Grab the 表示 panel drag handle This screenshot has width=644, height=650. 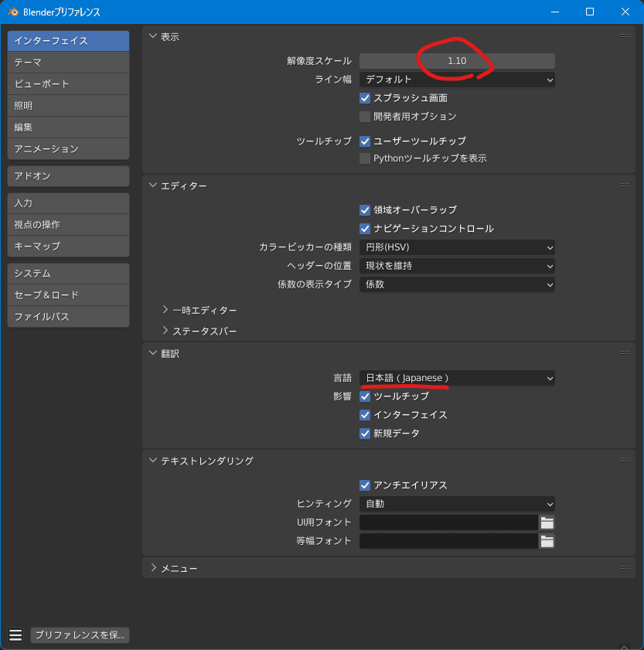625,36
